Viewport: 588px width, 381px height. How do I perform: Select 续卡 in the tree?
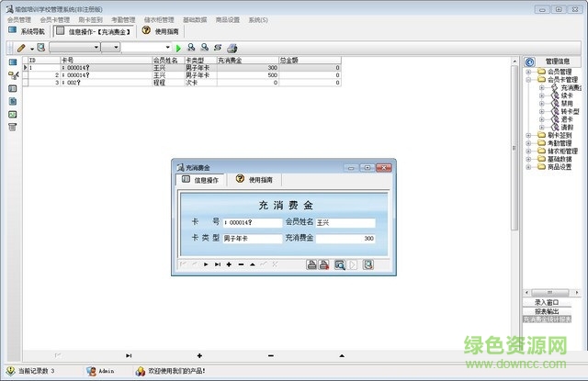(x=567, y=95)
